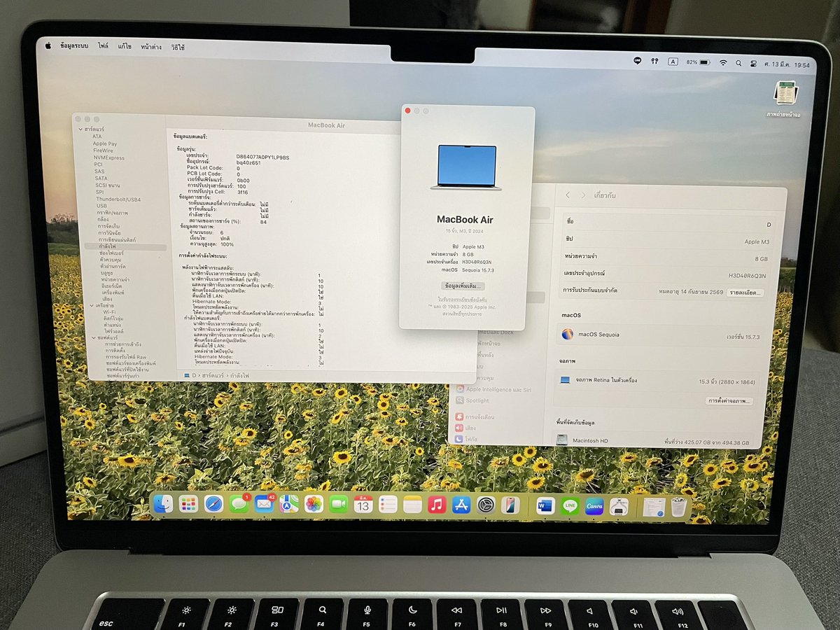
Task: Select SATA in hardware list
Action: [101, 178]
